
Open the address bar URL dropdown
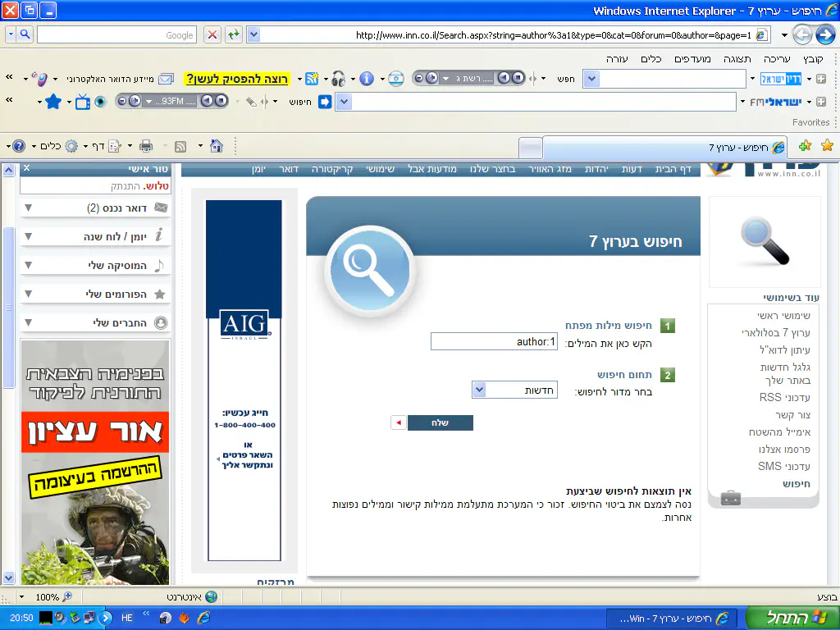pos(253,34)
